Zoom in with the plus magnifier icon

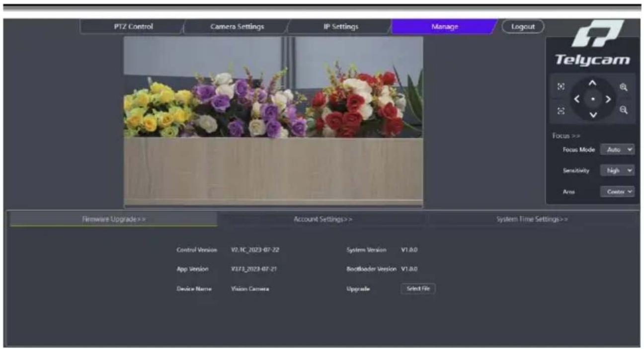[624, 87]
